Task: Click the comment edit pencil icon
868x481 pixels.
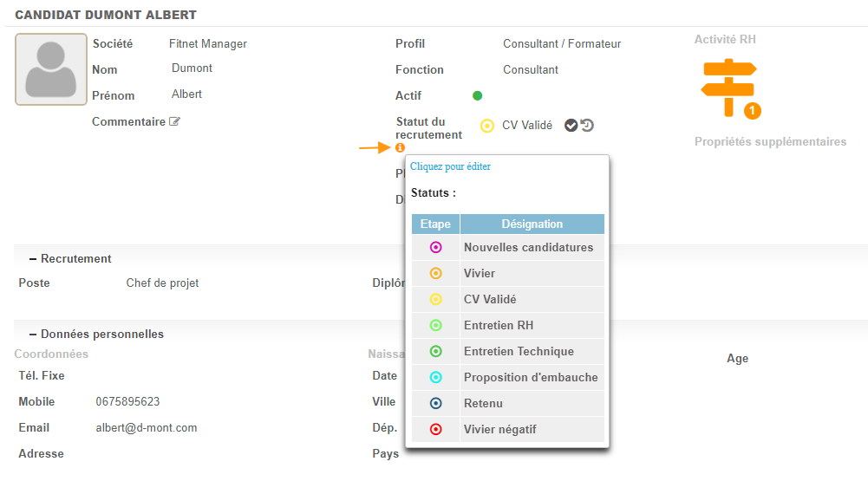Action: click(174, 122)
